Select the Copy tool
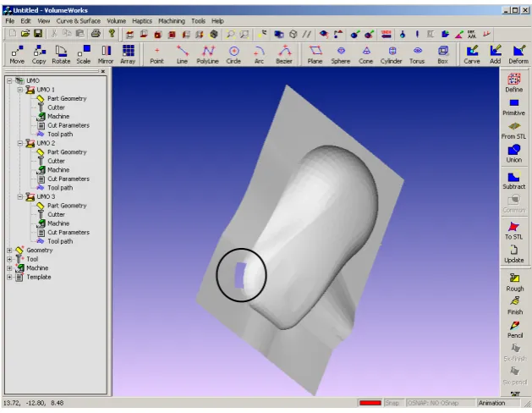The image size is (532, 413). [39, 55]
